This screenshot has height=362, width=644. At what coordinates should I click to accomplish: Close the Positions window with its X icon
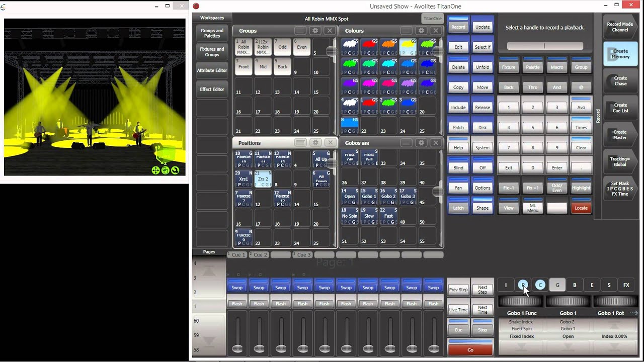coord(330,143)
